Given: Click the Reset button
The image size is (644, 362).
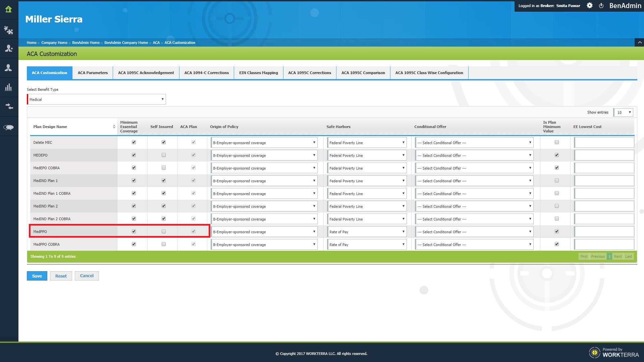Looking at the screenshot, I should (x=61, y=276).
